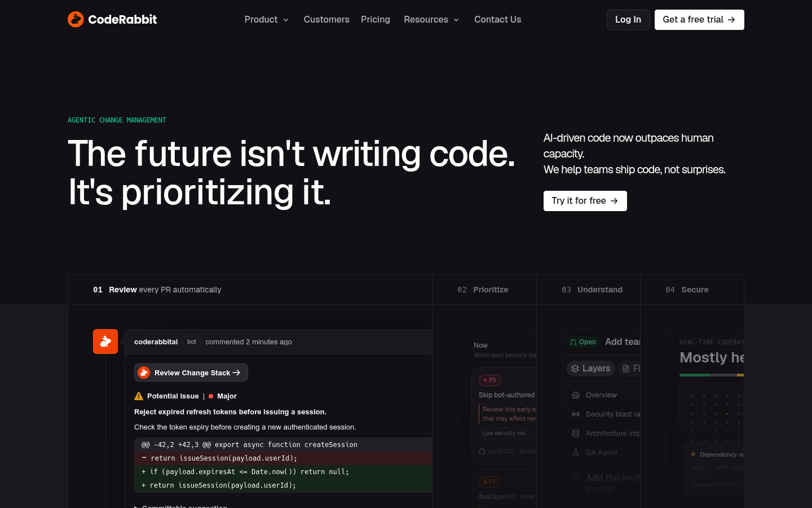Image resolution: width=812 pixels, height=508 pixels.
Task: Switch to the 02 Prioritize tab
Action: (484, 290)
